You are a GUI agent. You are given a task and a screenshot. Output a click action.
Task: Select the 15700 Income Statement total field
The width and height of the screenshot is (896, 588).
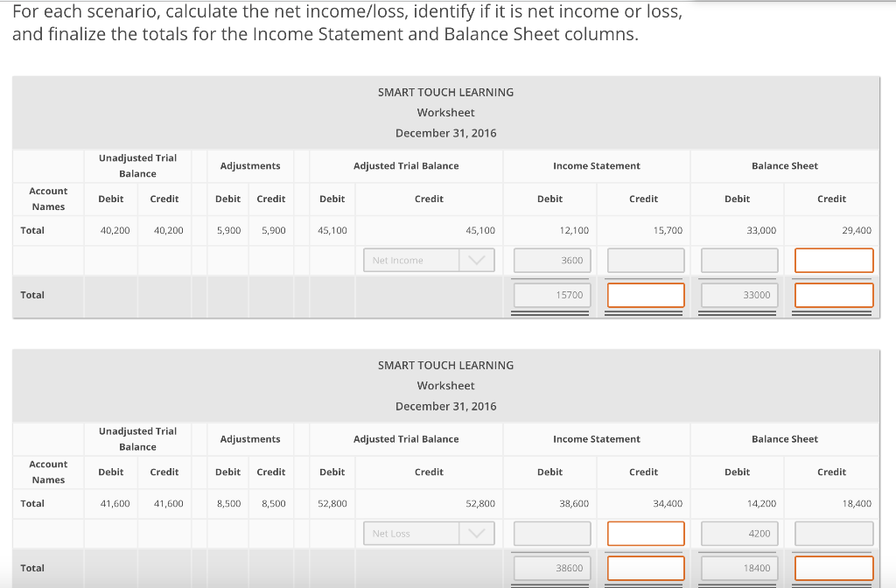[550, 295]
